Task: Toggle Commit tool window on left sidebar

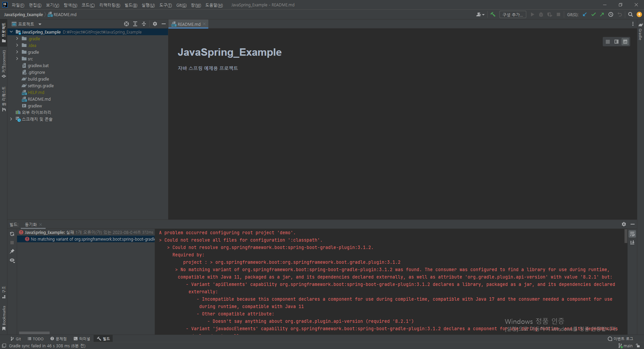Action: click(4, 64)
